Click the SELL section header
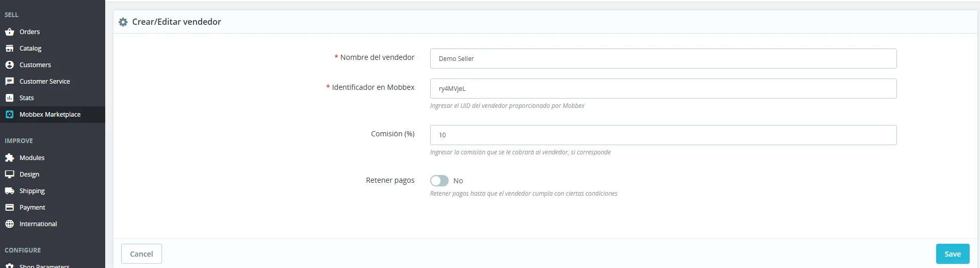 pos(11,15)
